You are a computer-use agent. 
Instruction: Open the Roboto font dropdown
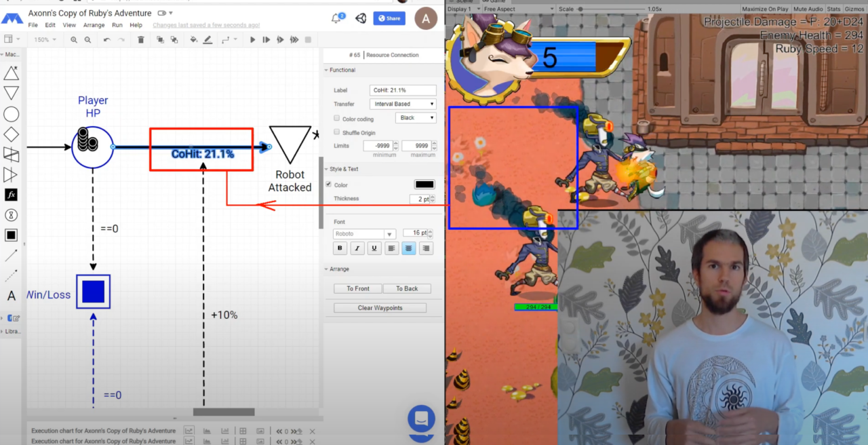pos(364,234)
